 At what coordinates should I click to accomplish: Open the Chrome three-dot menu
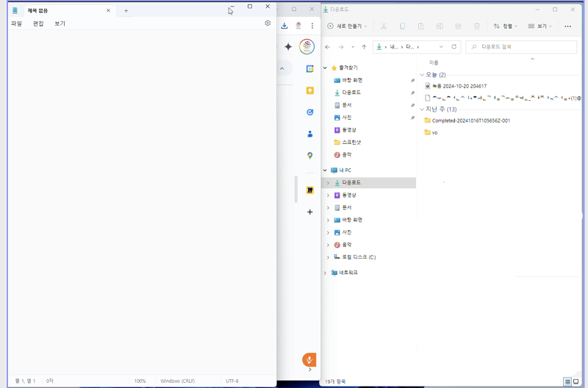click(x=312, y=26)
